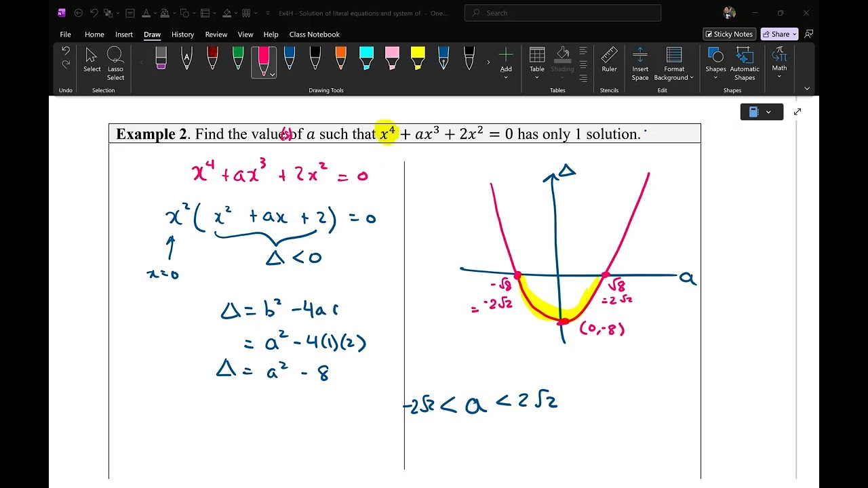This screenshot has width=868, height=488.
Task: Click the account profile picture
Action: [730, 13]
